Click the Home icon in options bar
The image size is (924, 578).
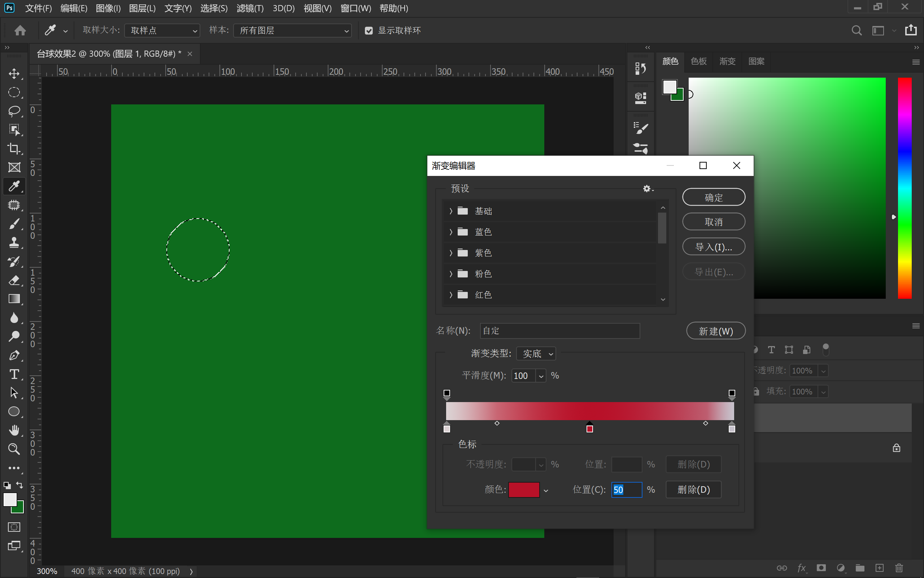tap(20, 30)
